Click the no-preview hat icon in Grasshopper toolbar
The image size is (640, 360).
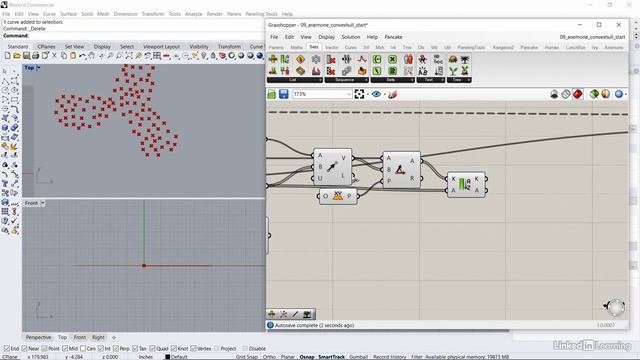coord(554,94)
